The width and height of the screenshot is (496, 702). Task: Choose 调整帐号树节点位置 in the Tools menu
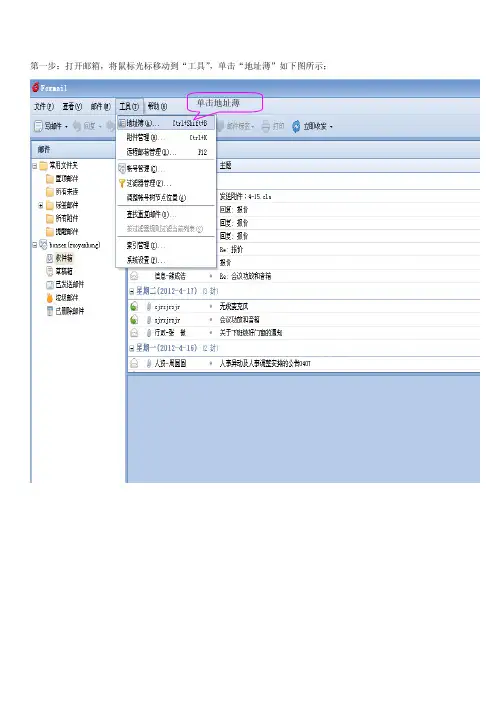pos(166,197)
